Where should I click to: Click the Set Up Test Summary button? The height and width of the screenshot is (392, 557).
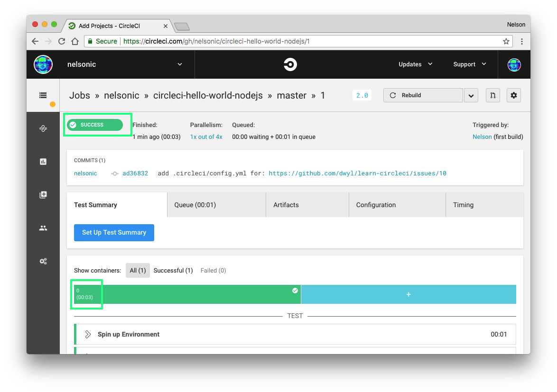click(114, 233)
